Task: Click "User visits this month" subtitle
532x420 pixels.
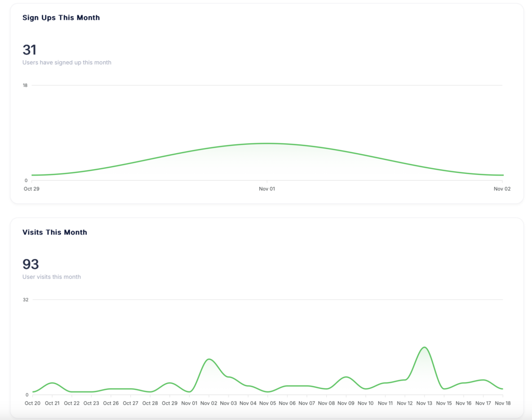Action: point(51,277)
